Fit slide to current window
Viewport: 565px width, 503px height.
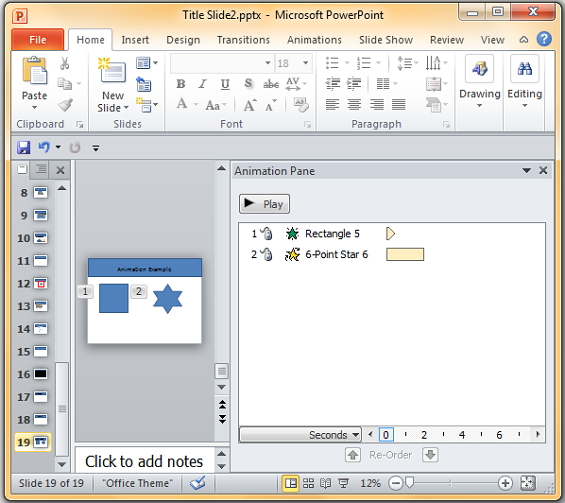[528, 483]
